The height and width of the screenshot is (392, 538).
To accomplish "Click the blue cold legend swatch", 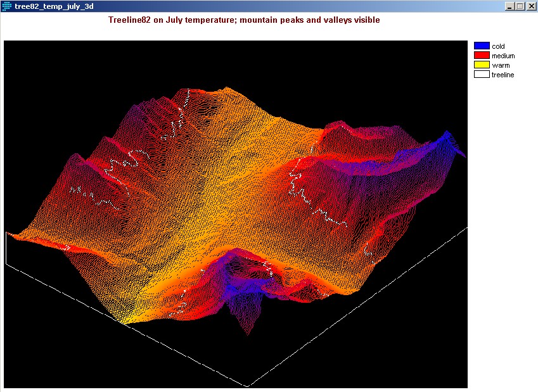I will pos(482,46).
